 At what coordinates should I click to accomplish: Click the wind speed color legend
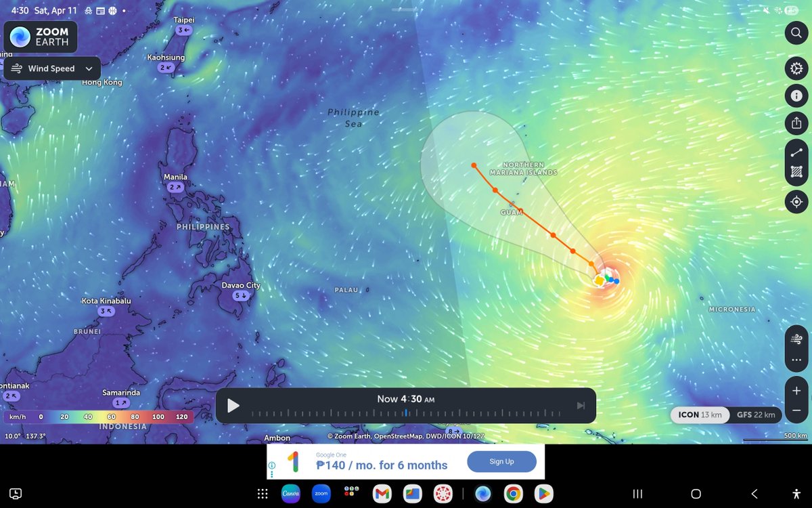coord(99,417)
